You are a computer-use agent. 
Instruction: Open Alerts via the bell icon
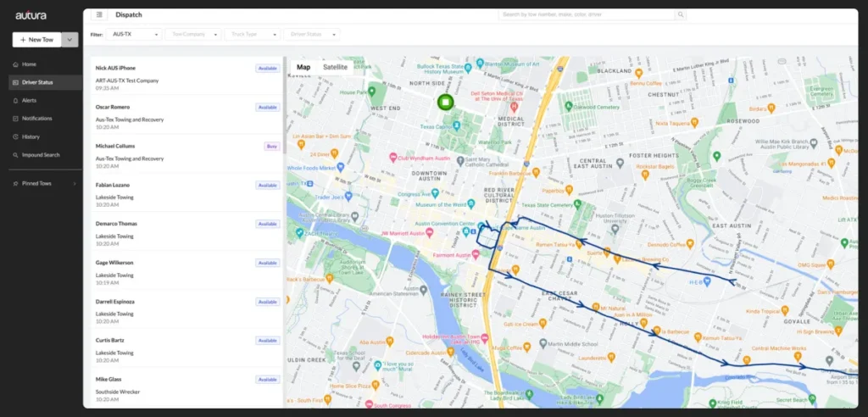[x=14, y=100]
